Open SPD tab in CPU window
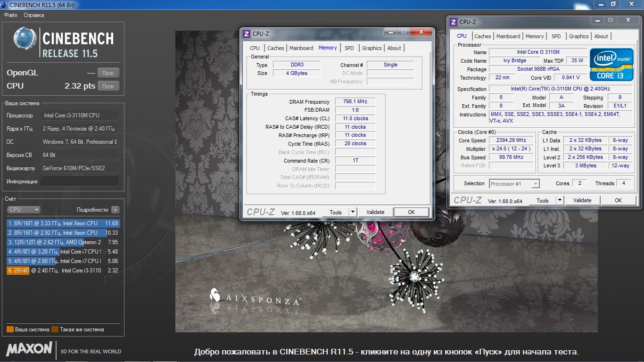 [556, 36]
